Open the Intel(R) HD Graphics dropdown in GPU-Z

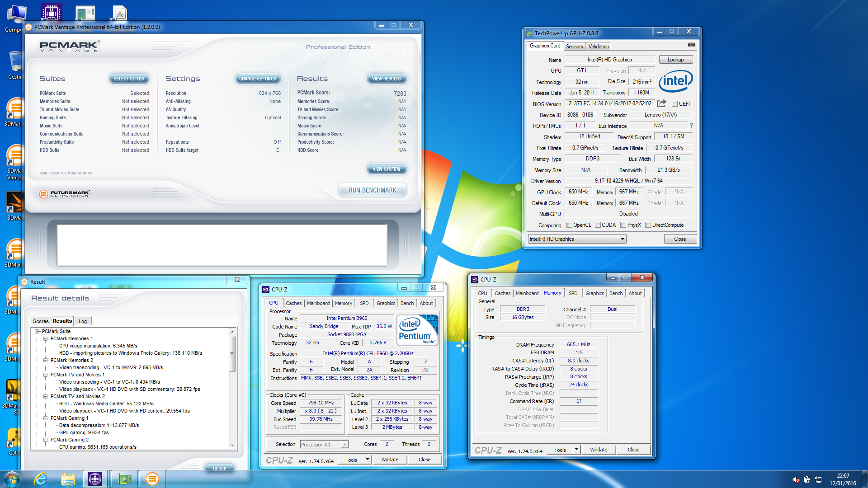(x=577, y=239)
